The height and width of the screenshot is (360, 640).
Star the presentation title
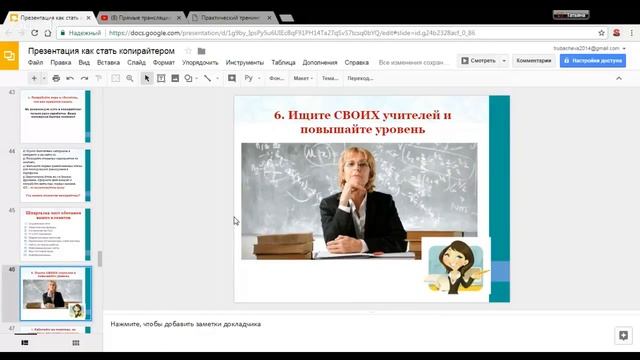pos(188,51)
